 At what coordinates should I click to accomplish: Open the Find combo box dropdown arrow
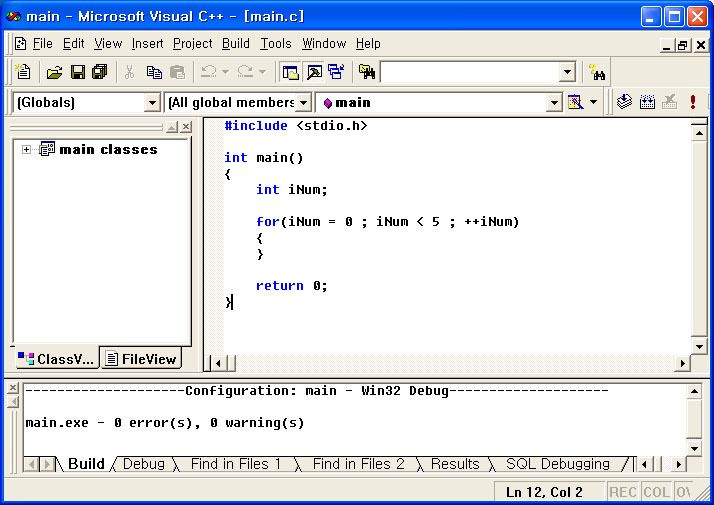point(567,72)
